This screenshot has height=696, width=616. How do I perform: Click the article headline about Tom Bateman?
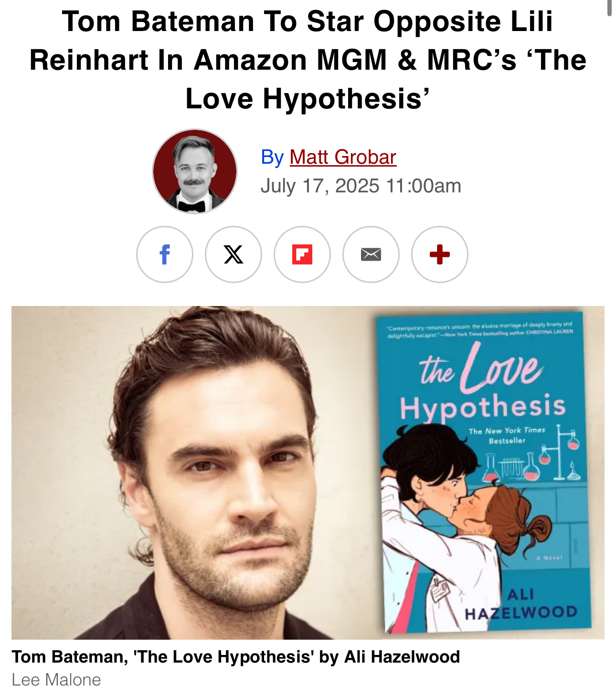[308, 60]
